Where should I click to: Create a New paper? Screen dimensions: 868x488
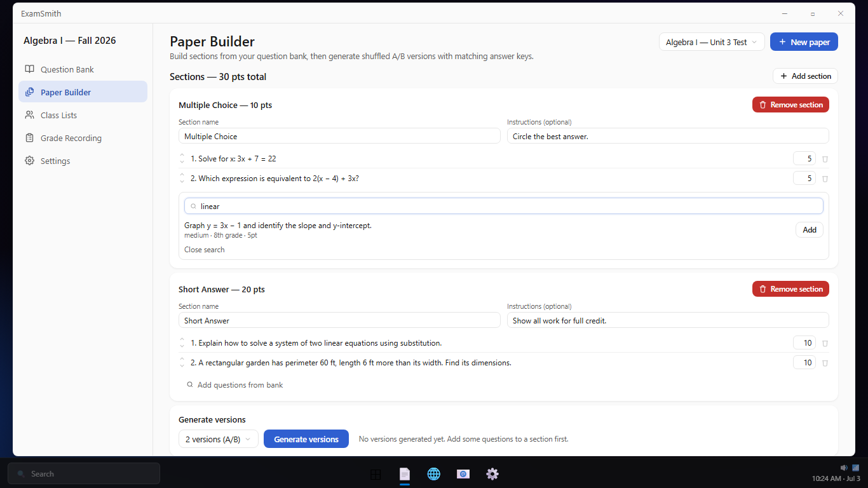pyautogui.click(x=804, y=42)
